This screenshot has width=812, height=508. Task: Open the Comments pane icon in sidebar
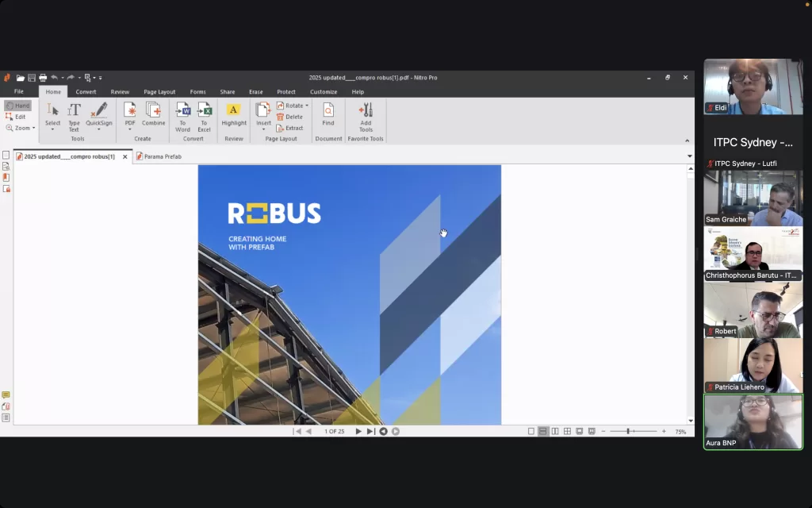(x=6, y=395)
